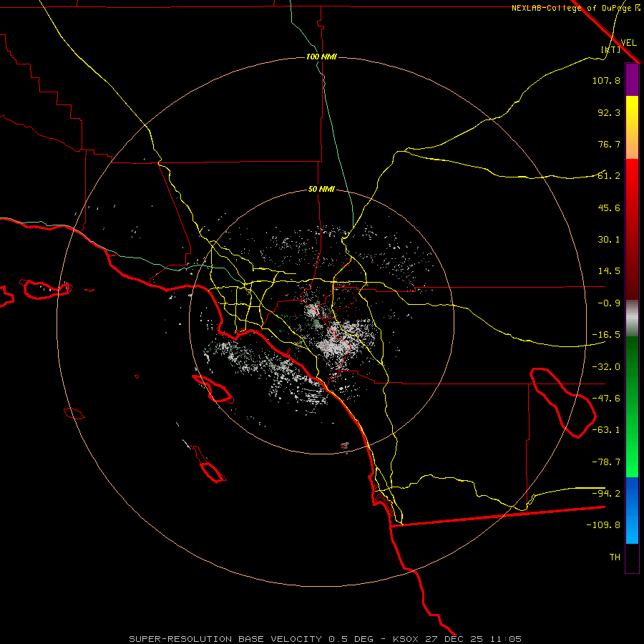This screenshot has height=644, width=644.
Task: Click the small reddish echo near the southern 50 NMI ring
Action: 345,445
